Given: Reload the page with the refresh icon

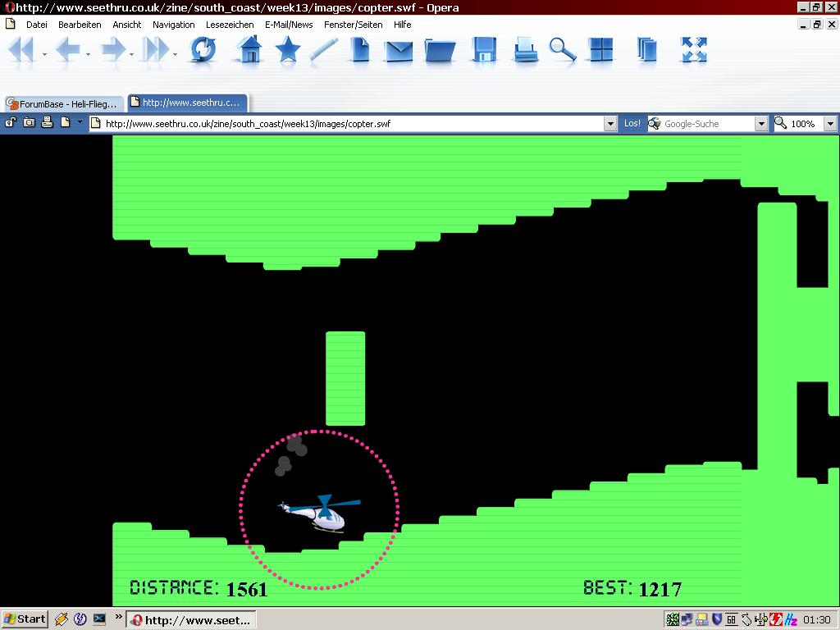Looking at the screenshot, I should pos(203,50).
